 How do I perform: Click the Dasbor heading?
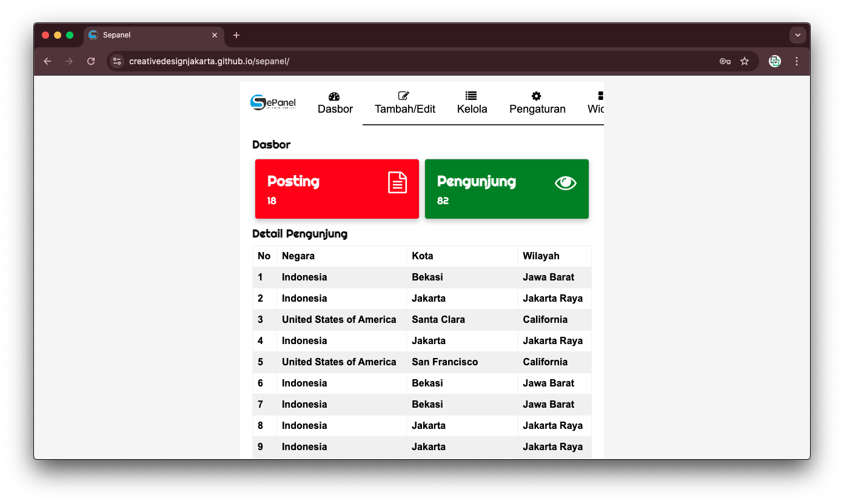[271, 145]
